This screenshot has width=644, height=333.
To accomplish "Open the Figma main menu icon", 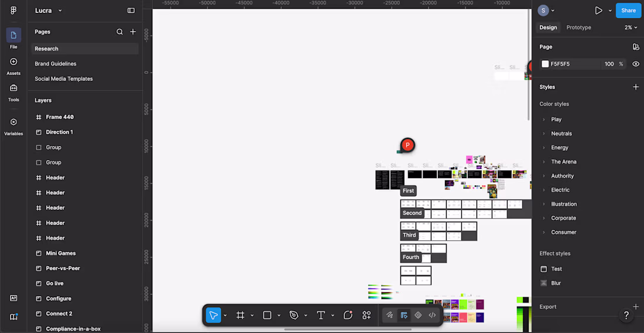I will [13, 11].
